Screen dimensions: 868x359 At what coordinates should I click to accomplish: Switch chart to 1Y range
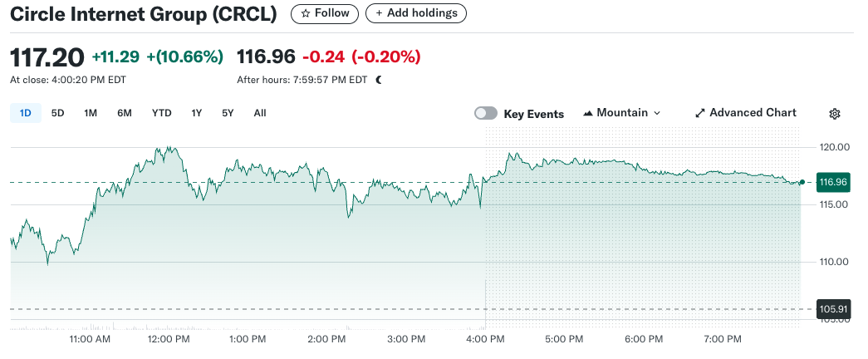(x=196, y=113)
